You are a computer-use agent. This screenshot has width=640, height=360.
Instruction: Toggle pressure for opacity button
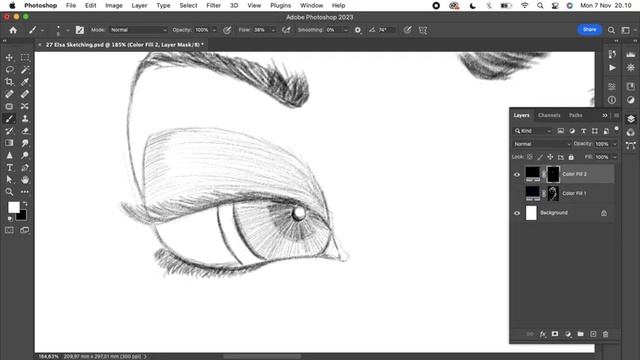(227, 30)
